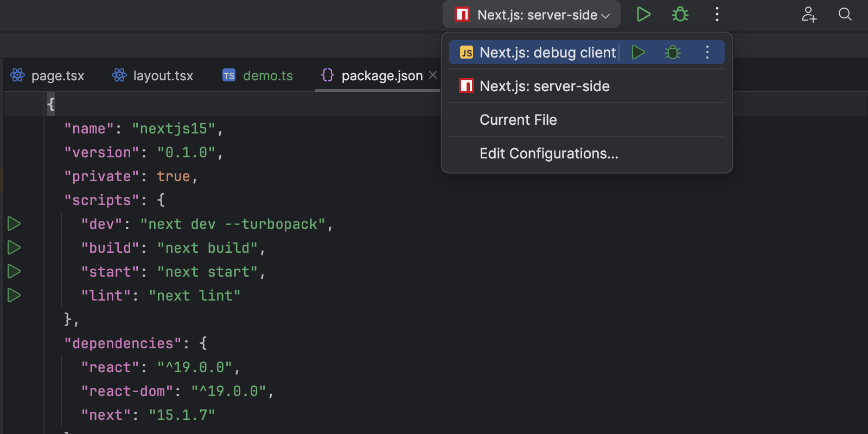Choose Current File in the configurations popup
The height and width of the screenshot is (434, 868).
[518, 120]
